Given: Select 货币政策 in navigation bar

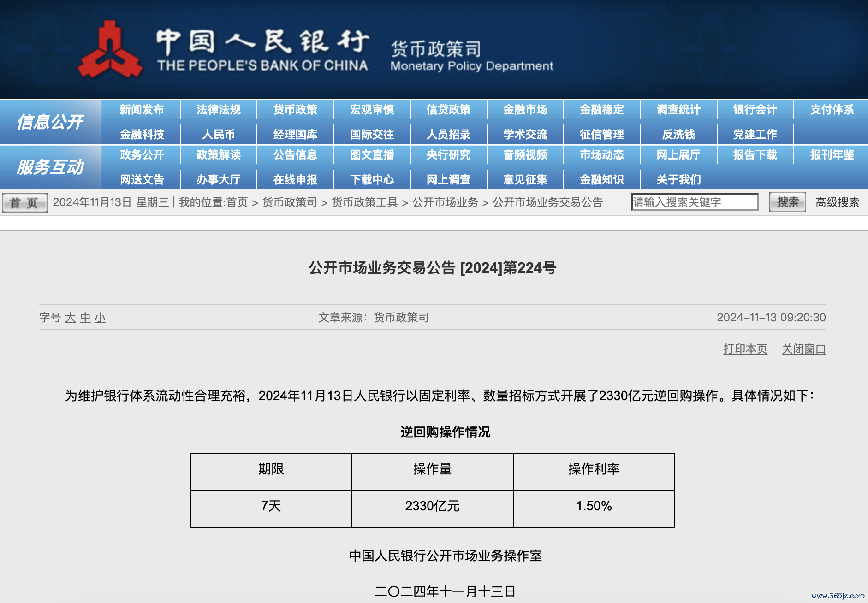Looking at the screenshot, I should (x=295, y=110).
